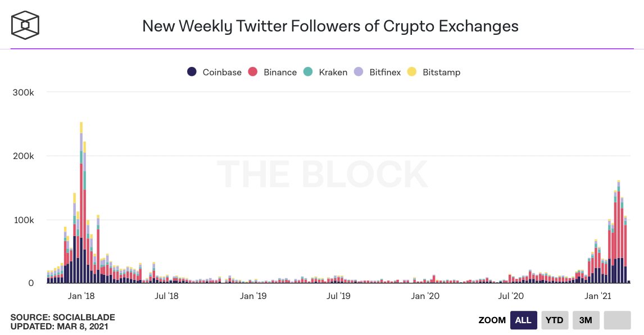Toggle Binance series via red legend dot
The height and width of the screenshot is (335, 644).
[x=253, y=72]
